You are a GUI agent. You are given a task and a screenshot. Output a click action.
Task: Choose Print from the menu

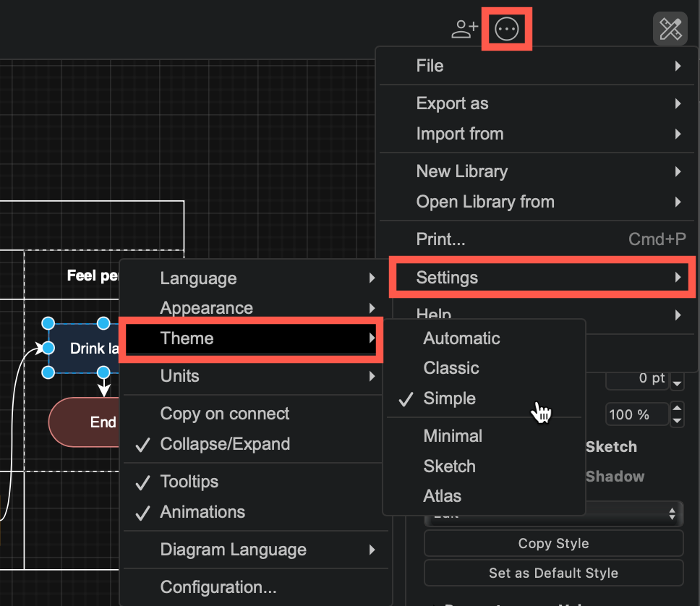(440, 239)
